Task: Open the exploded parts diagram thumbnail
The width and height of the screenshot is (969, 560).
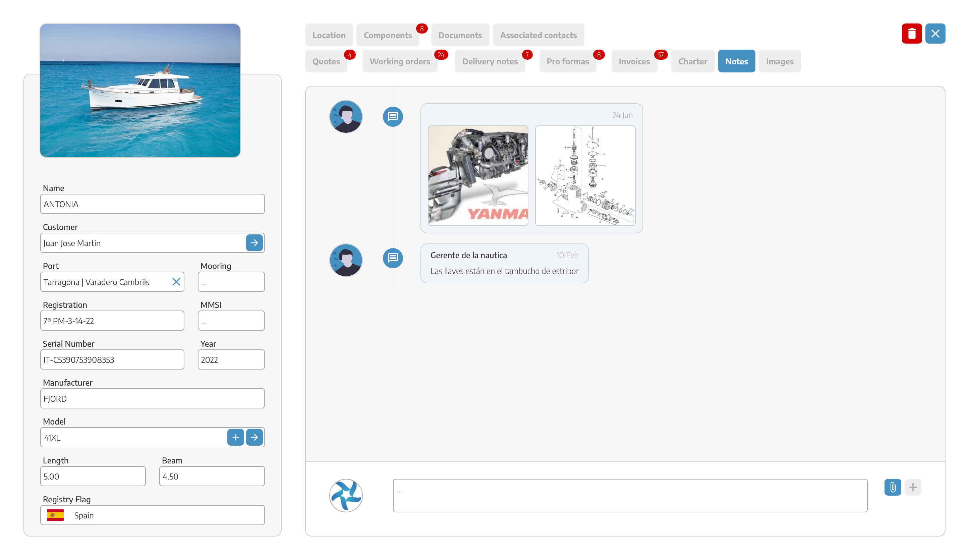Action: tap(585, 175)
